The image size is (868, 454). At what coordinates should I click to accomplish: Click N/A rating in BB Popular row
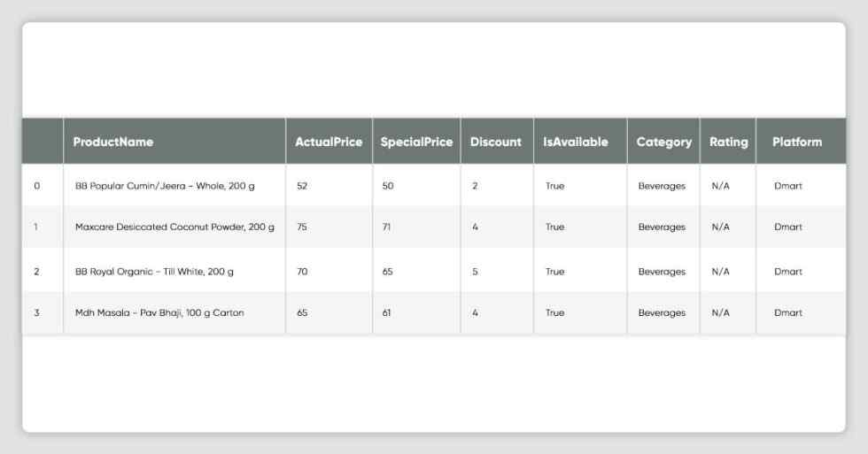(720, 186)
